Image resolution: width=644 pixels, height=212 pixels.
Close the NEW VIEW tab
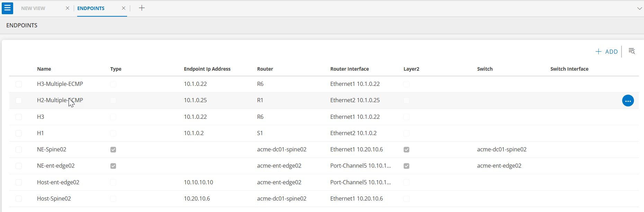[68, 8]
